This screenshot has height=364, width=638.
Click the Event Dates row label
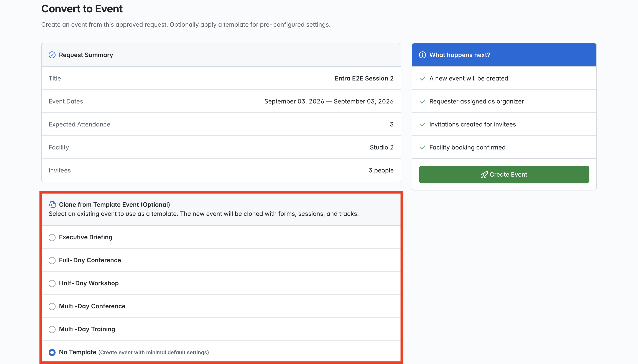pyautogui.click(x=66, y=102)
